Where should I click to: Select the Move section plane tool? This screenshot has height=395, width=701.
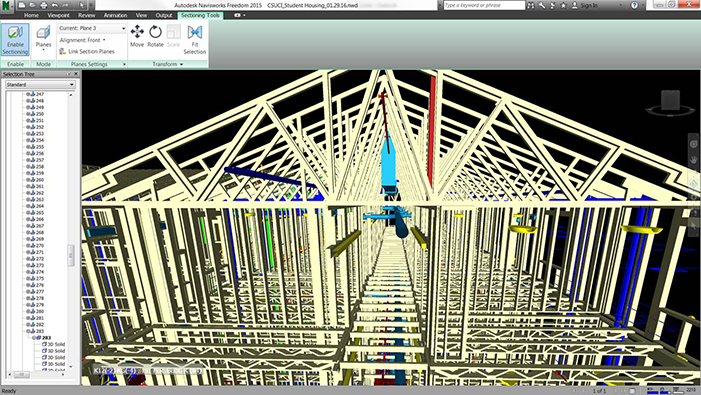point(137,36)
